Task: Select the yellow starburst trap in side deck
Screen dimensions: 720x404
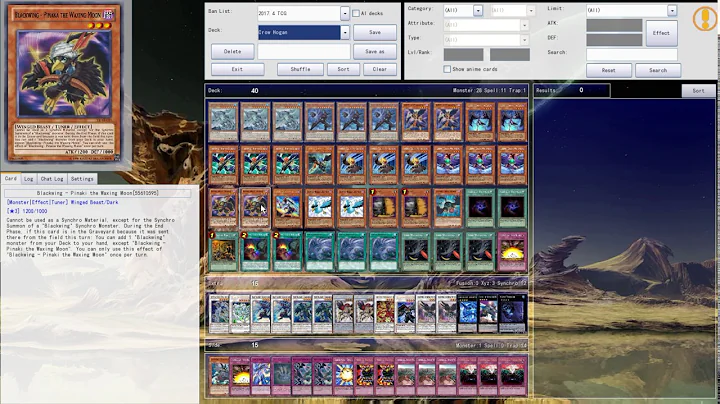Action: (x=343, y=376)
